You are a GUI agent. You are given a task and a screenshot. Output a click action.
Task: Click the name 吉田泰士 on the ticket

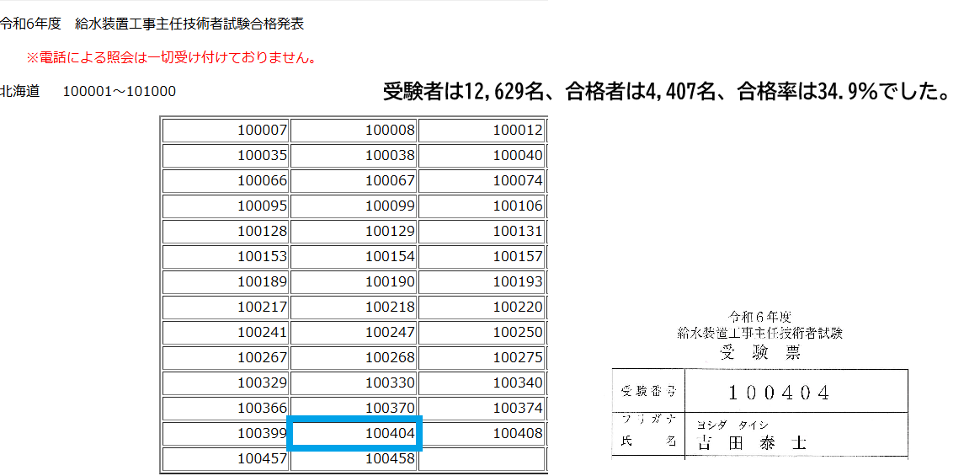point(751,442)
